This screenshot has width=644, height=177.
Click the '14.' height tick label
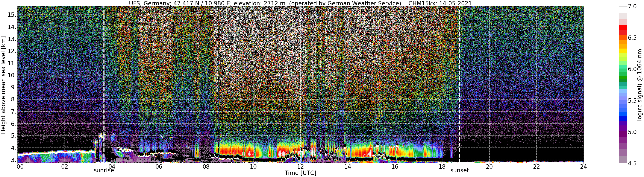tap(12, 27)
